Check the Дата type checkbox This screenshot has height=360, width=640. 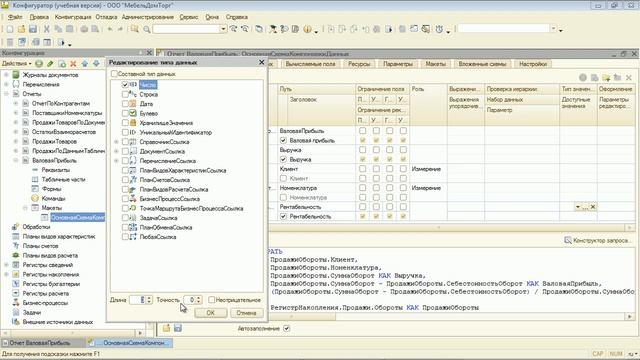coord(125,104)
